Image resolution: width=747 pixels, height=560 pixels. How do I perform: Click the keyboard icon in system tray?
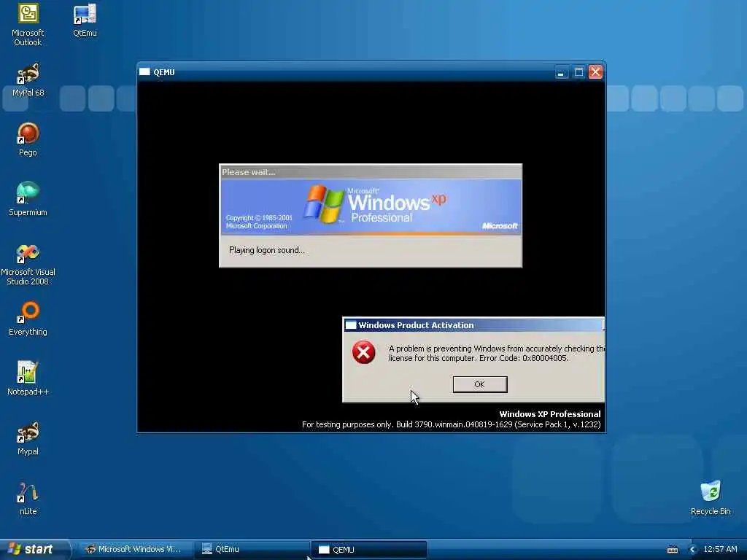tap(672, 550)
